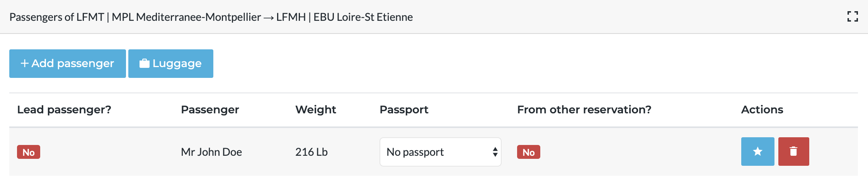Delete passenger John Doe with trash button
Image resolution: width=868 pixels, height=192 pixels.
tap(793, 152)
